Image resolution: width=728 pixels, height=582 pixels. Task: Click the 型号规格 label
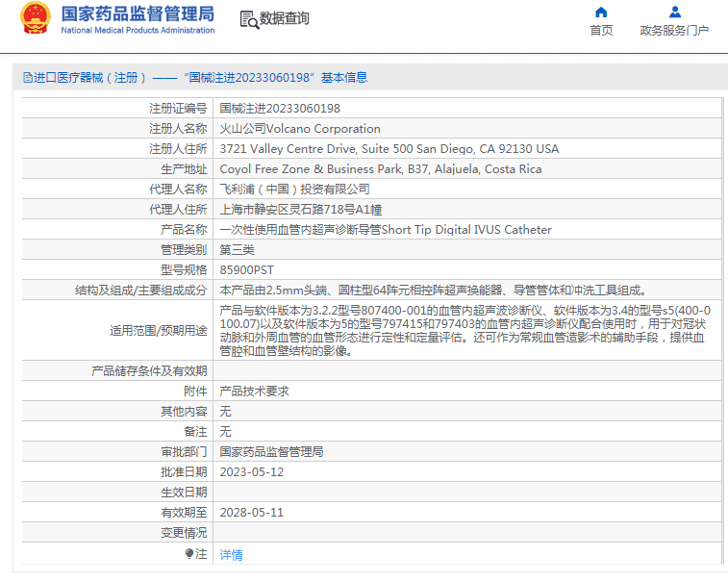[x=184, y=270]
